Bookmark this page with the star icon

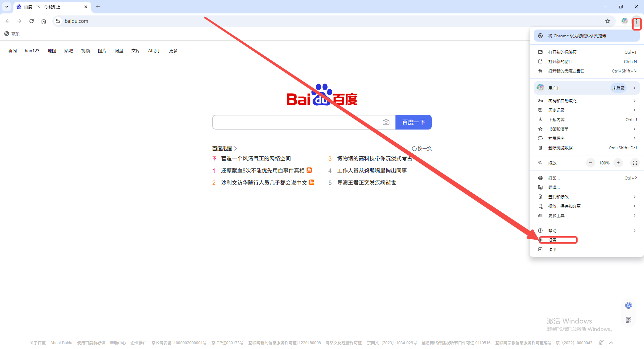click(608, 21)
